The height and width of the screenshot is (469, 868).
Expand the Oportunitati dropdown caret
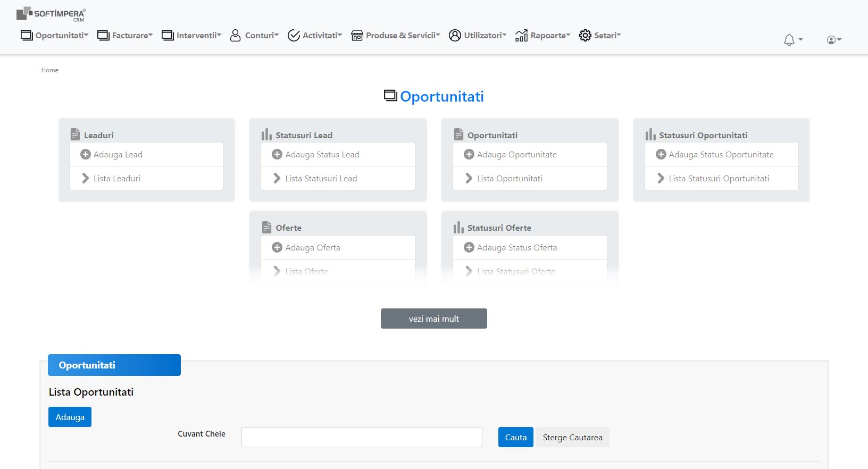click(86, 35)
